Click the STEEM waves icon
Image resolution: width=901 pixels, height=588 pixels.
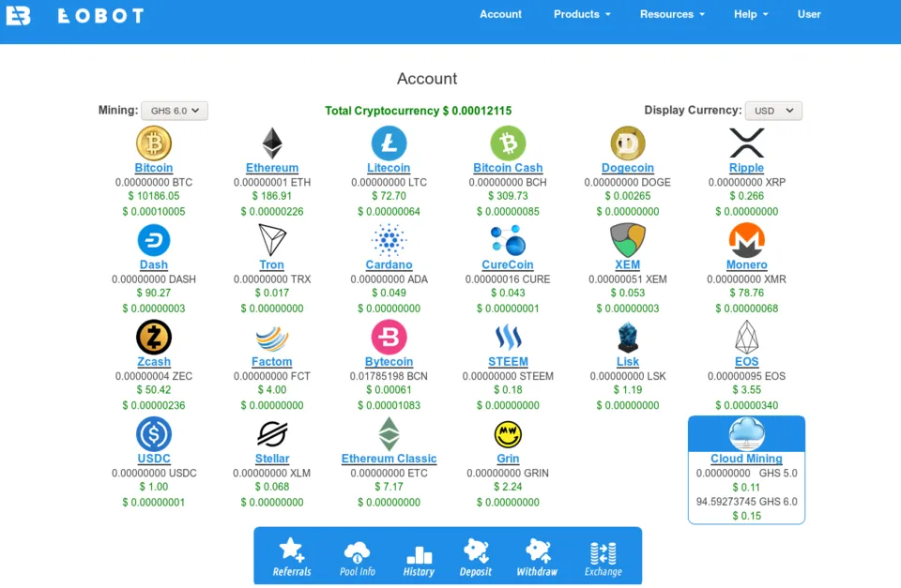pos(508,337)
